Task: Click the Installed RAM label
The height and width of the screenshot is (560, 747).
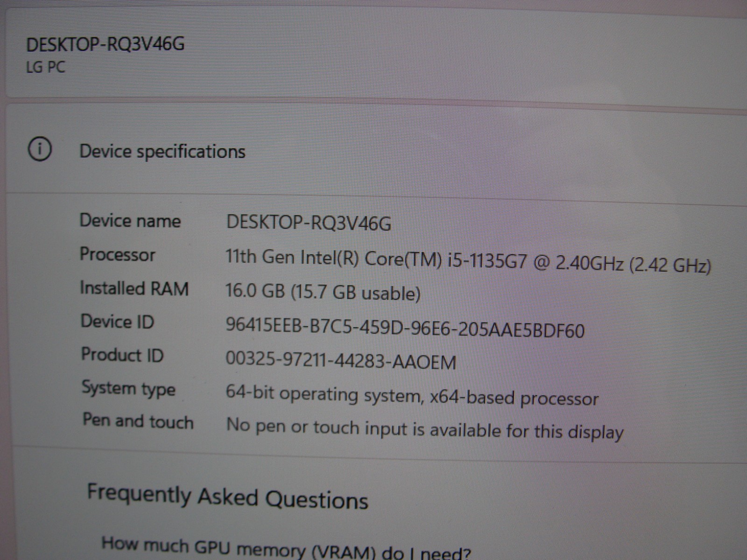Action: (x=134, y=288)
